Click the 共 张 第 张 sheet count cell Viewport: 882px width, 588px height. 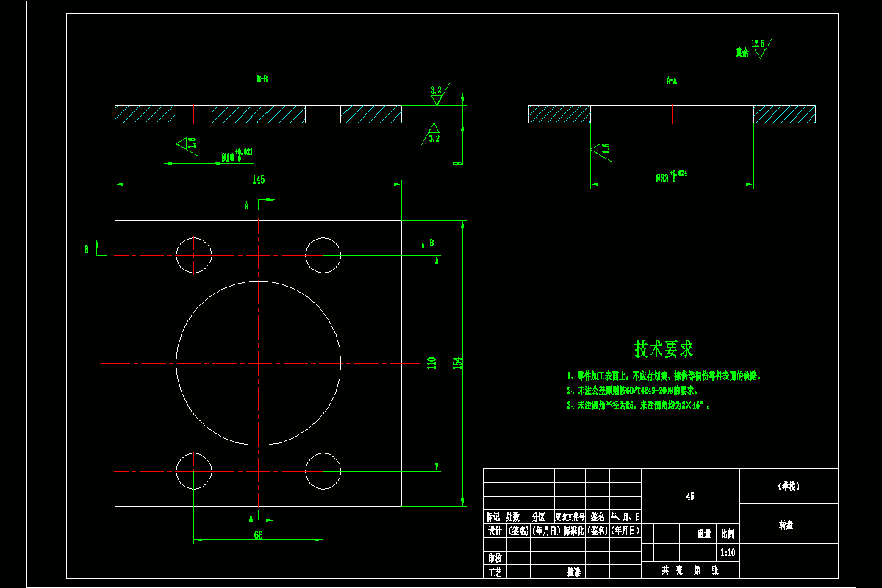tap(690, 570)
